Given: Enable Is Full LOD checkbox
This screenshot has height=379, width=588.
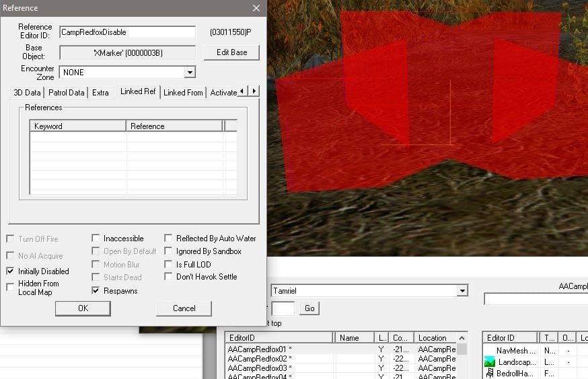Looking at the screenshot, I should (168, 264).
